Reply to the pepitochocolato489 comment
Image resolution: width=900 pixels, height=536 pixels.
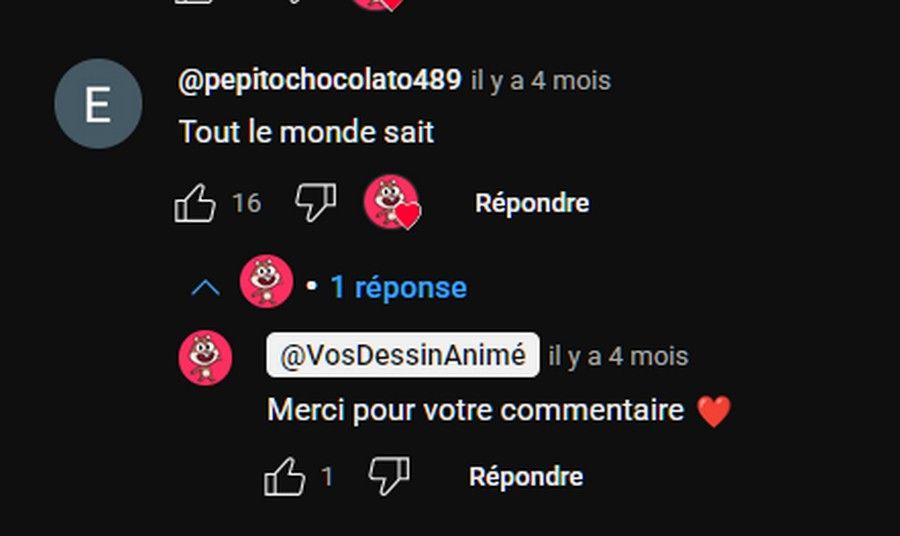[532, 203]
